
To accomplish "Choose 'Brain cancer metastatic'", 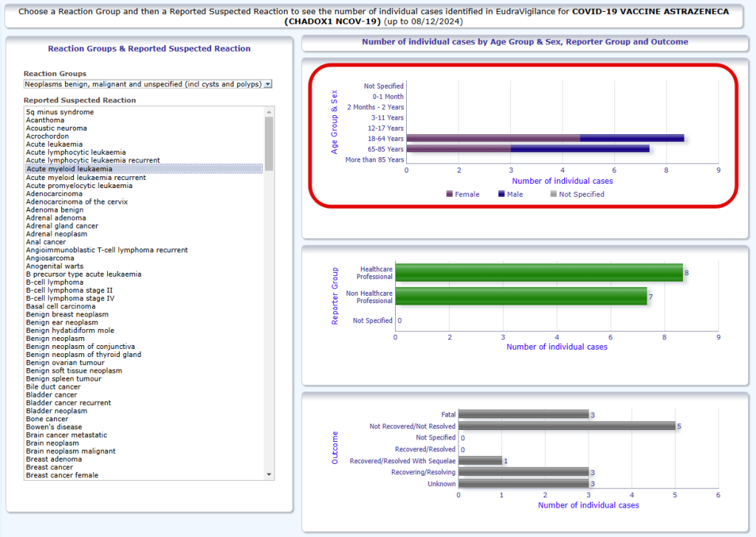I will 66,435.
